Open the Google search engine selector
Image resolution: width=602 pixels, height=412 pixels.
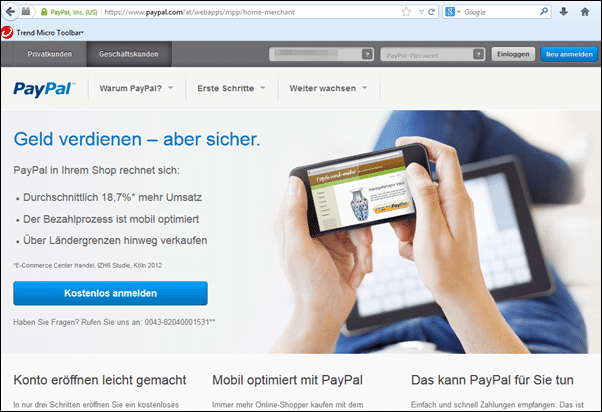coord(452,12)
